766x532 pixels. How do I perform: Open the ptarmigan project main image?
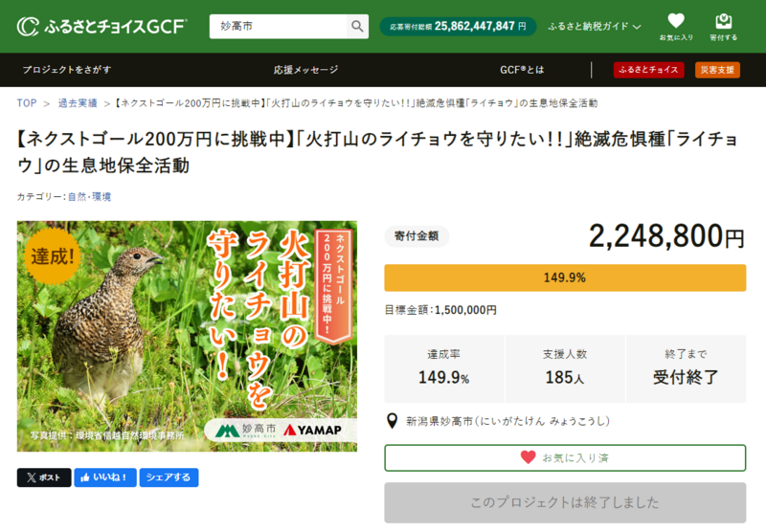pyautogui.click(x=187, y=336)
